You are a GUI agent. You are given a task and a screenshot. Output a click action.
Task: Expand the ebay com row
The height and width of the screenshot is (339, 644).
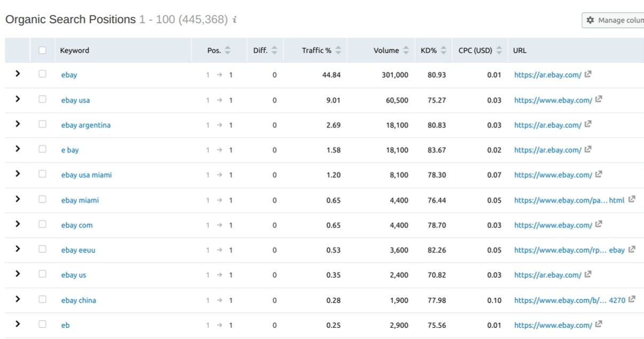(18, 224)
